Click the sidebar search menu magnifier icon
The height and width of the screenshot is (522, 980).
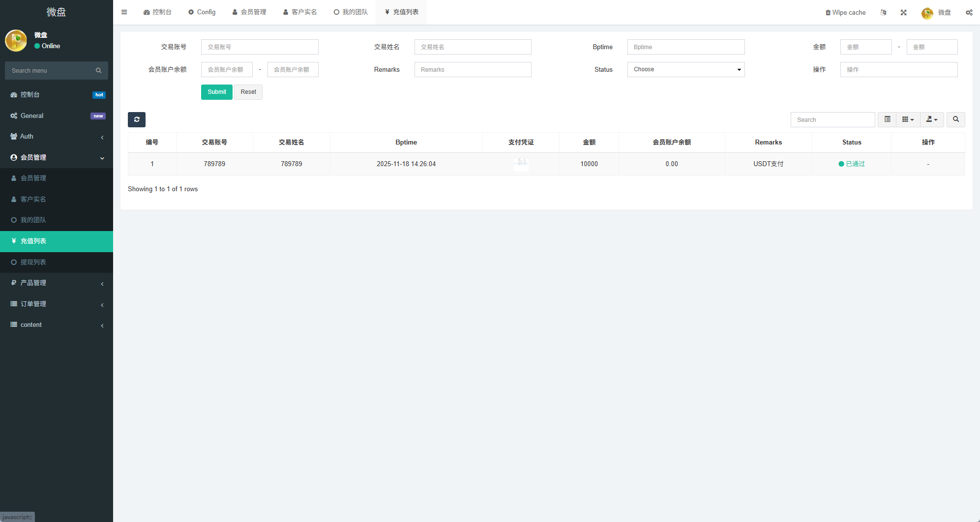click(98, 71)
